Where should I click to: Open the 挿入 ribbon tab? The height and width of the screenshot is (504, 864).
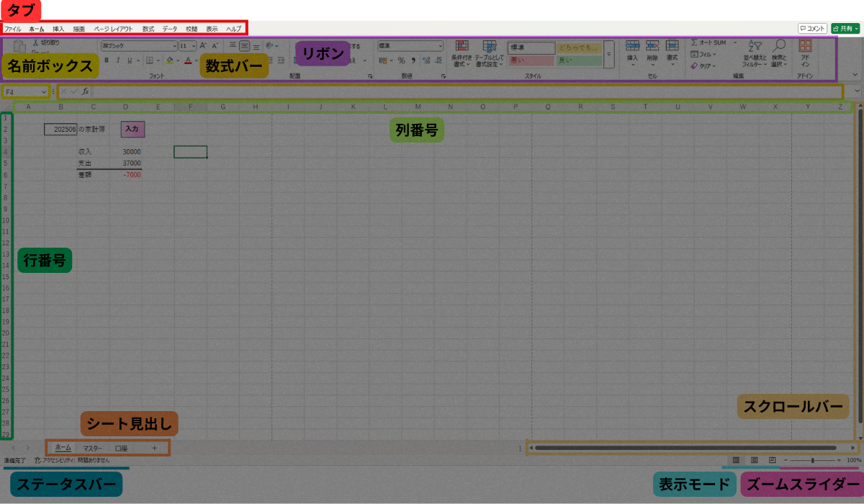click(x=58, y=29)
